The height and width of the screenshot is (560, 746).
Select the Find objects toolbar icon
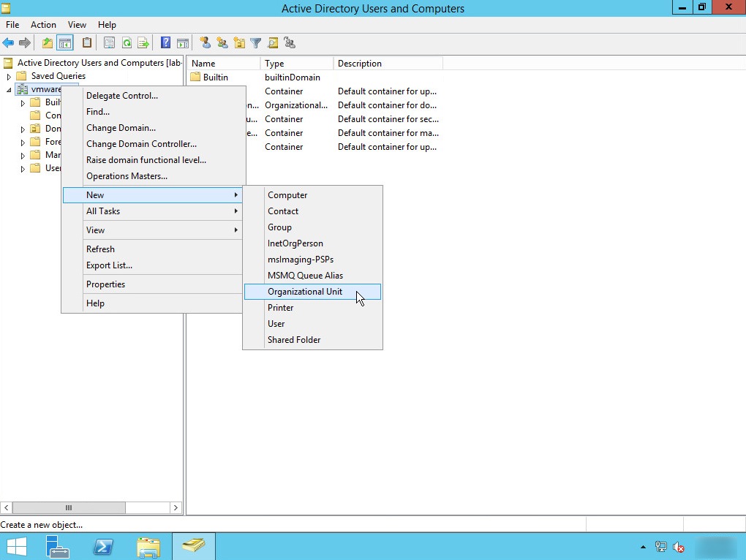[x=272, y=42]
